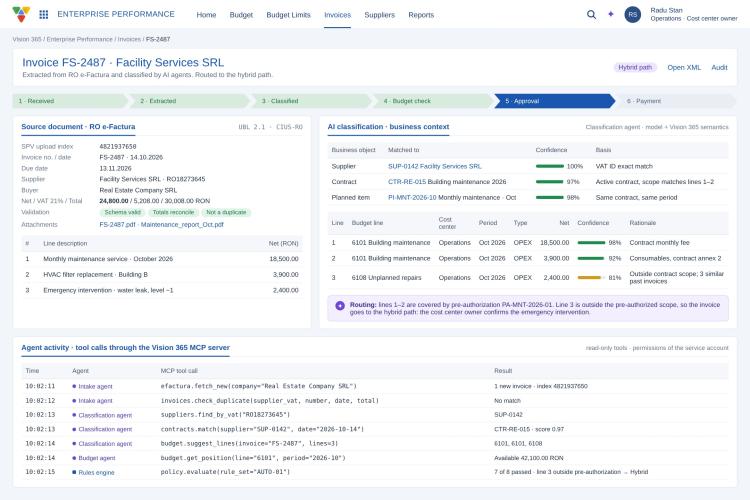This screenshot has height=500, width=750.
Task: Click the Not a duplicate badge
Action: pyautogui.click(x=226, y=212)
